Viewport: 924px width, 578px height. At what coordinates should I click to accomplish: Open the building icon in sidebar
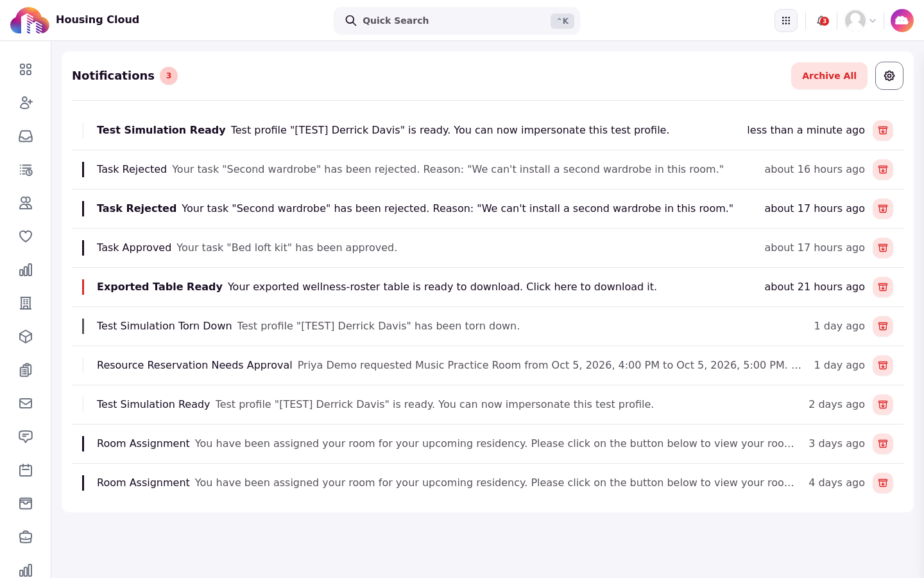26,303
